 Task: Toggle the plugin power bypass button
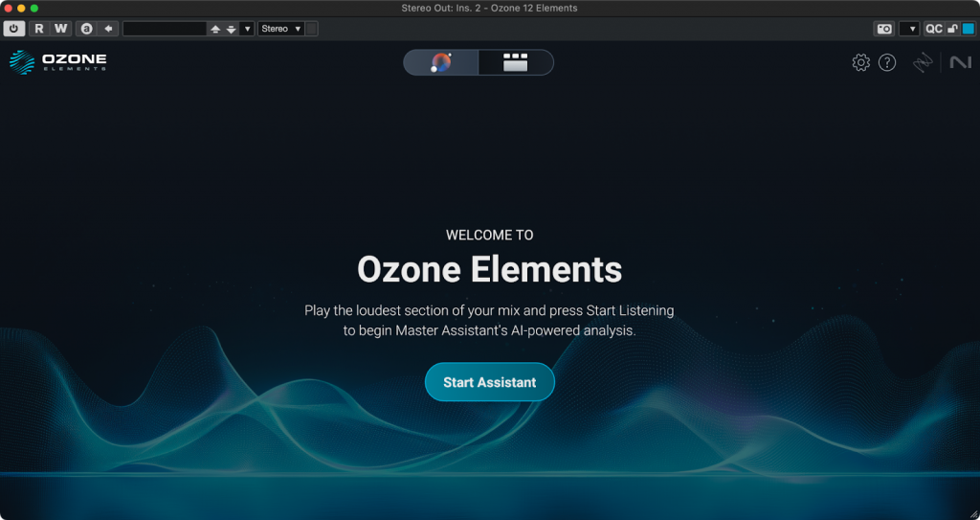(x=14, y=29)
